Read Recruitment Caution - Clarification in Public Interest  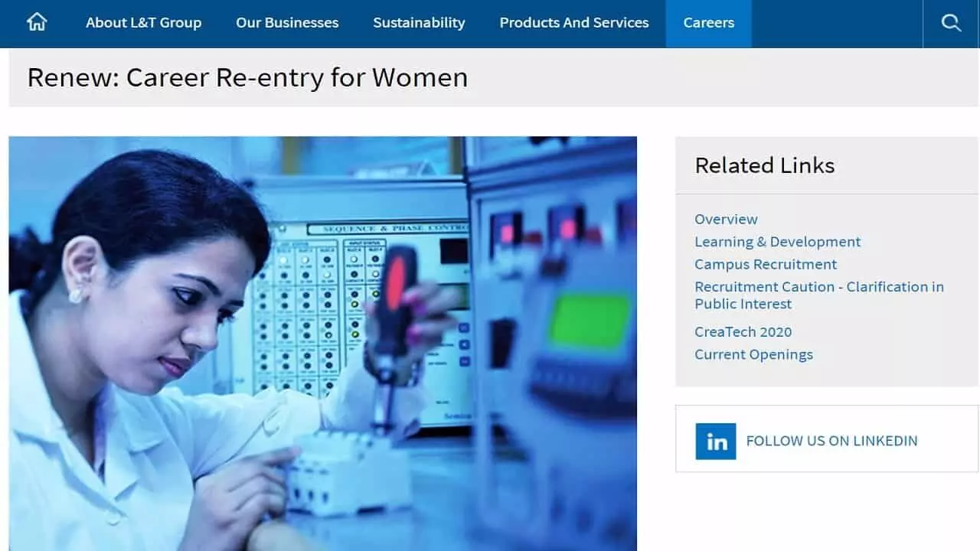click(818, 295)
